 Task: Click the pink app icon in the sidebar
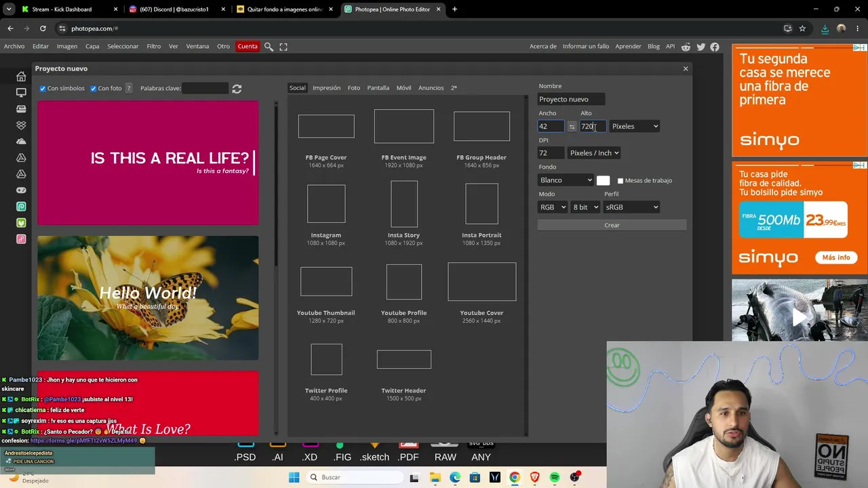tap(21, 239)
